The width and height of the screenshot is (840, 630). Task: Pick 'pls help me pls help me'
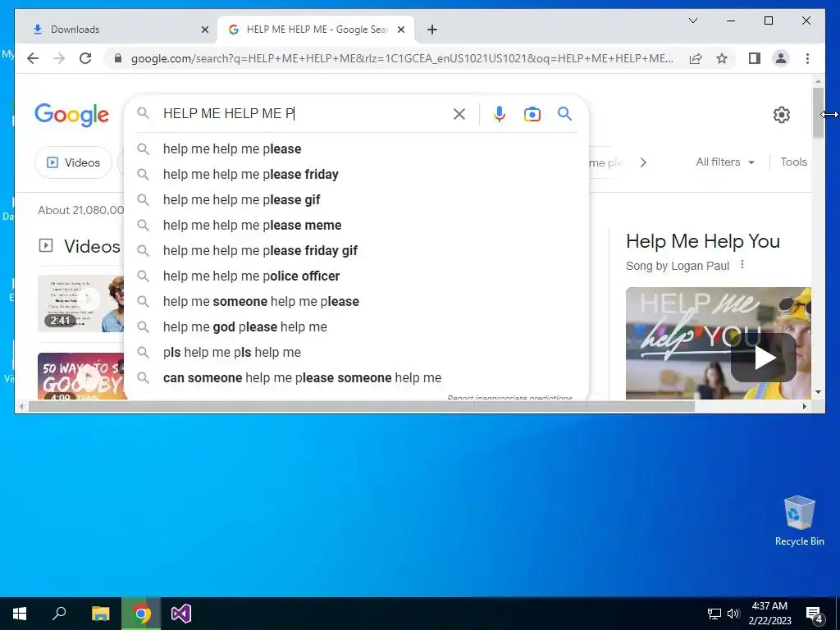(356, 353)
